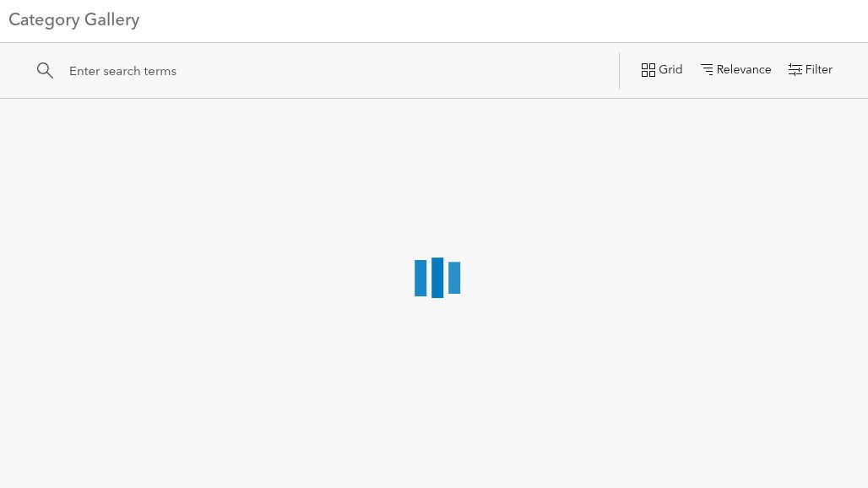Click the Category Gallery title
Screen dimensions: 868x488
[x=74, y=20]
